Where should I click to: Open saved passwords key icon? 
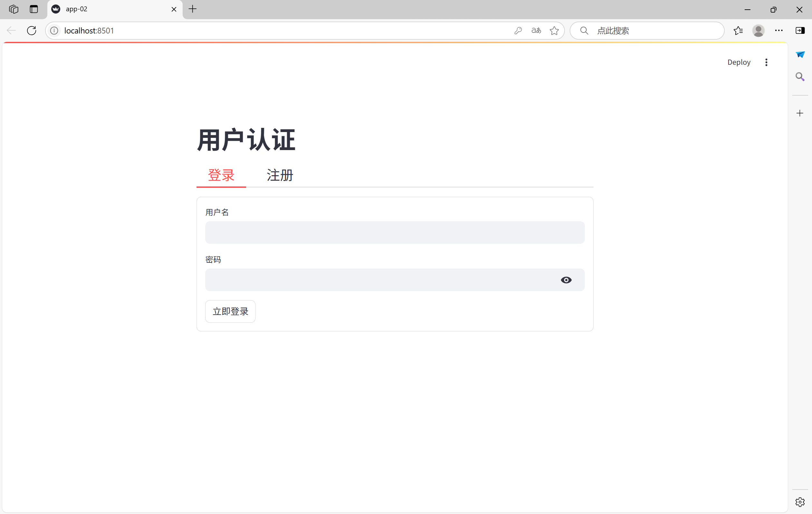518,31
